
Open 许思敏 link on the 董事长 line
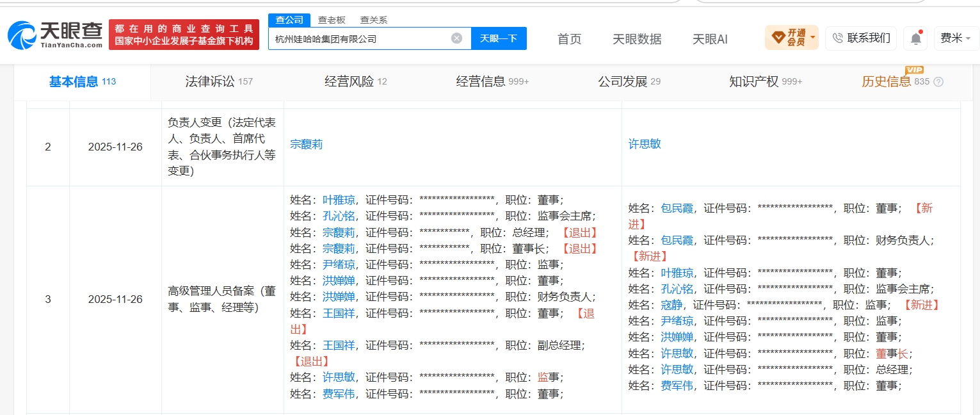677,354
